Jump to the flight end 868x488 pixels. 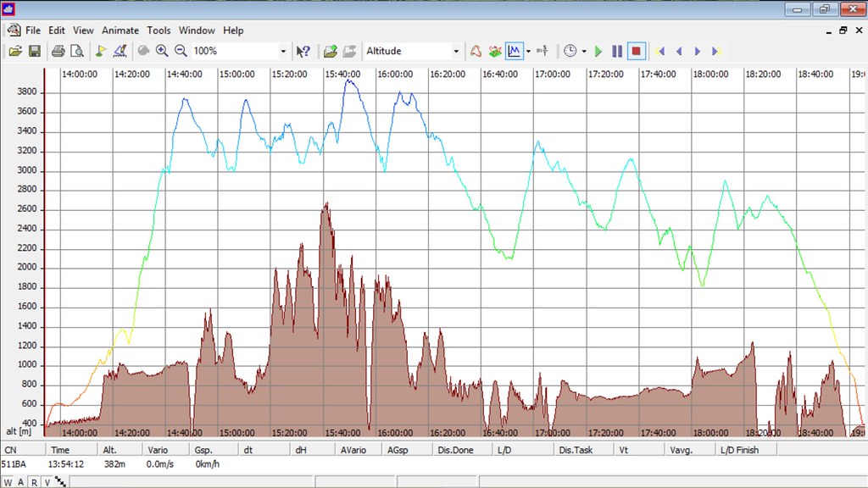[716, 52]
